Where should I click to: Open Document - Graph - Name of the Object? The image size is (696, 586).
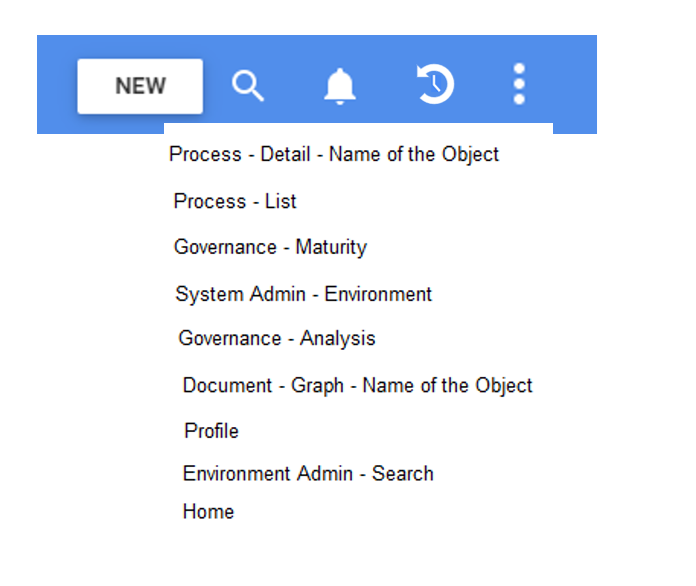click(357, 385)
